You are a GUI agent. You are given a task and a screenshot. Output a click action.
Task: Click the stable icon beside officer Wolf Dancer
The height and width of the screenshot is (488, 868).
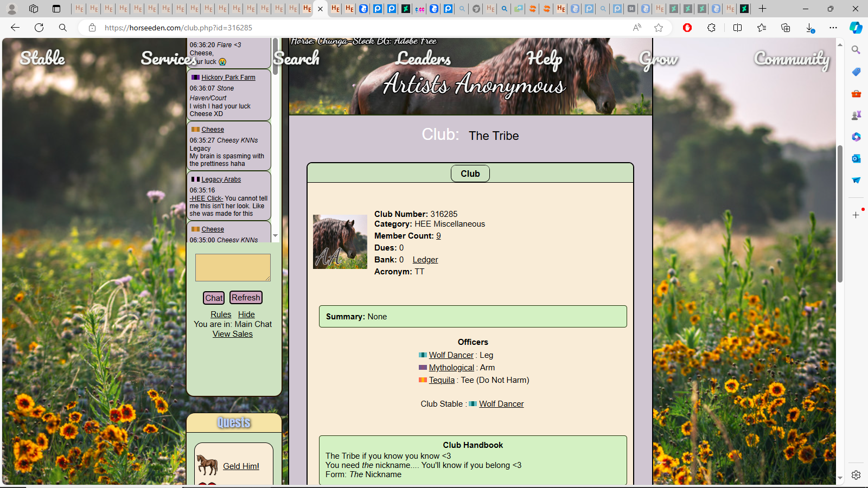(x=423, y=355)
